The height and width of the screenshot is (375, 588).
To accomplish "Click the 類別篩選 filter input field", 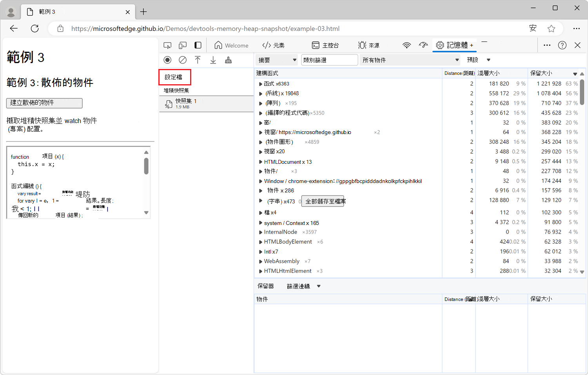I will point(329,60).
